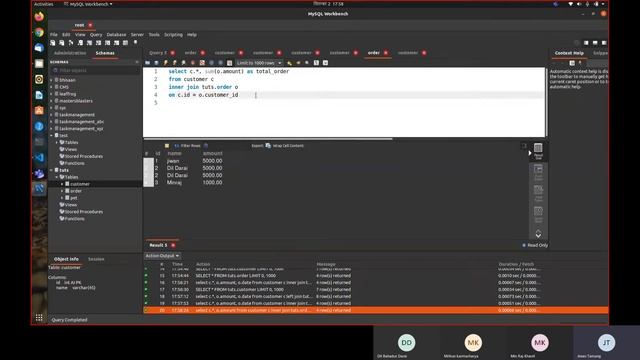640x360 pixels.
Task: Expand the sys schema node
Action: click(51, 108)
